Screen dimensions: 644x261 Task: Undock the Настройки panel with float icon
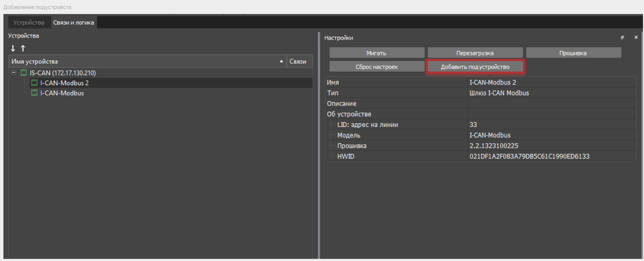click(622, 37)
